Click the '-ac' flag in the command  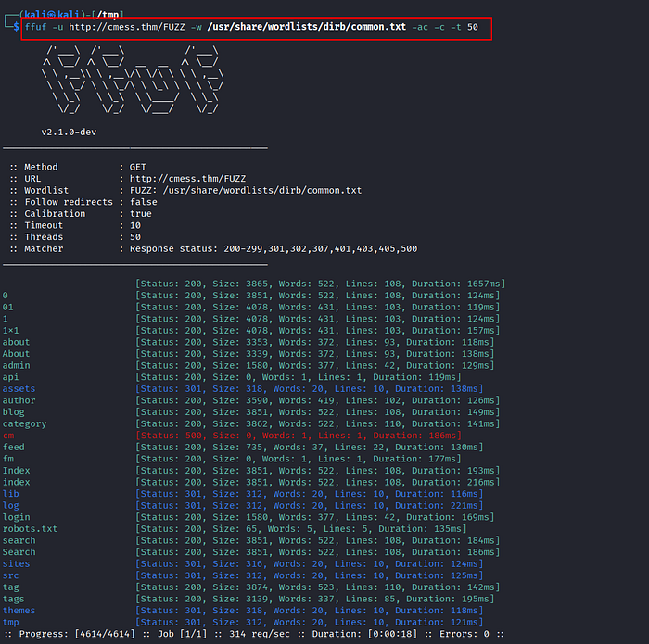click(x=420, y=27)
